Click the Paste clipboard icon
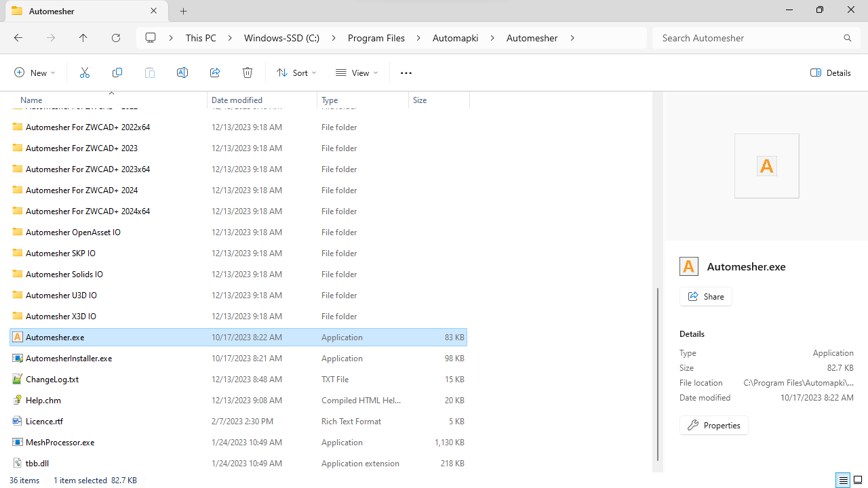Image resolution: width=868 pixels, height=488 pixels. [x=150, y=73]
